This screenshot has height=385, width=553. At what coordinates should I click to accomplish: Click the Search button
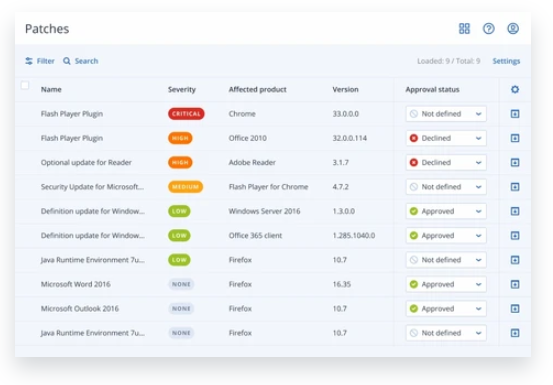tap(80, 61)
